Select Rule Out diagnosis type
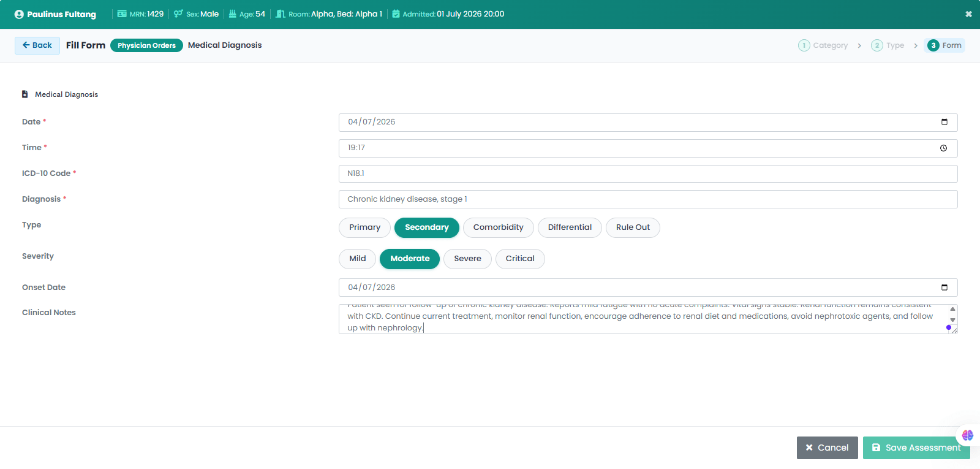Screen dimensions: 980x469 tap(633, 227)
